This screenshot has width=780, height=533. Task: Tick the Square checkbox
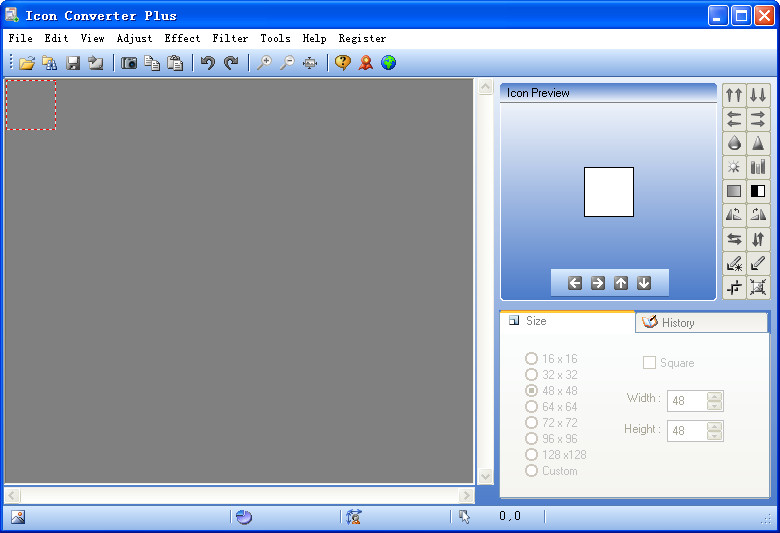click(x=649, y=363)
